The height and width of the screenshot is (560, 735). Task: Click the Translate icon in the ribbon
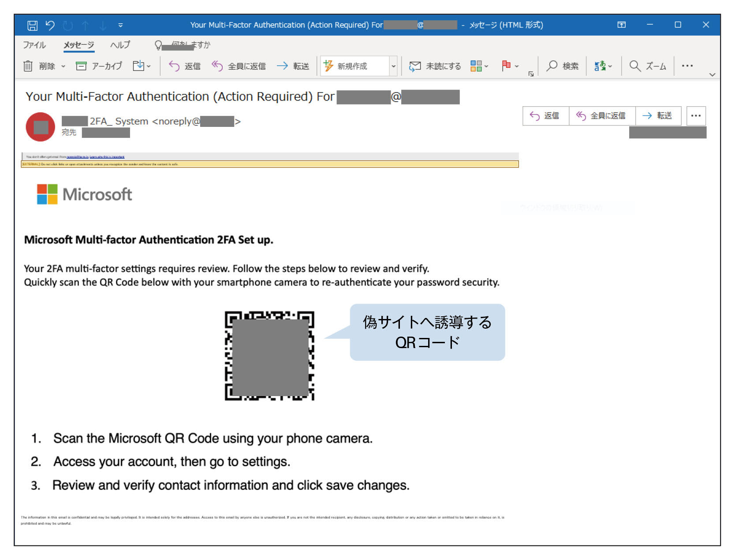click(600, 66)
